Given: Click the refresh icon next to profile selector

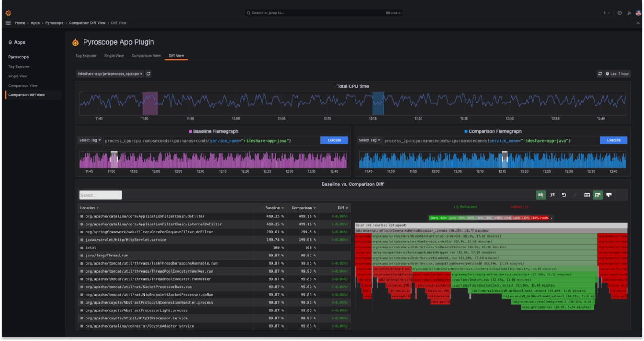Looking at the screenshot, I should coord(148,73).
